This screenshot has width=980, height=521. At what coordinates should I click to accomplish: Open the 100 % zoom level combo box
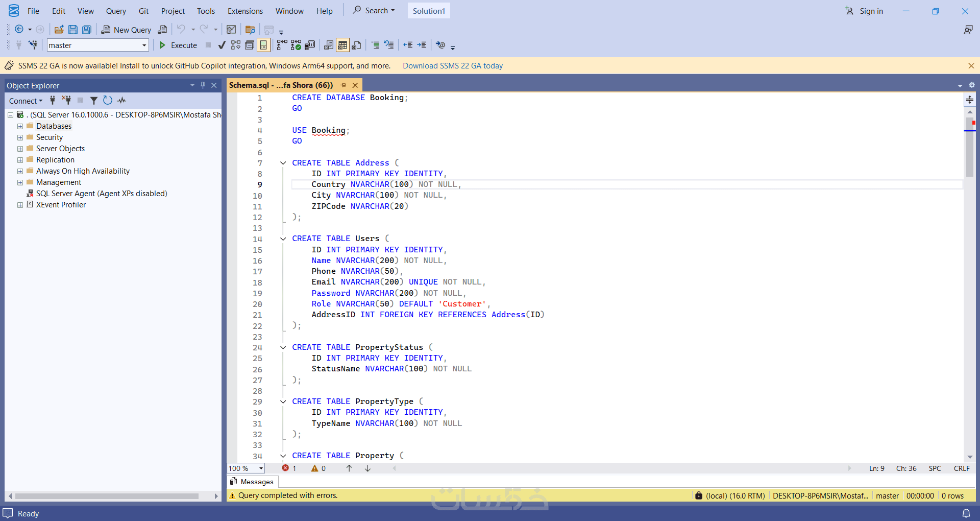coord(261,468)
